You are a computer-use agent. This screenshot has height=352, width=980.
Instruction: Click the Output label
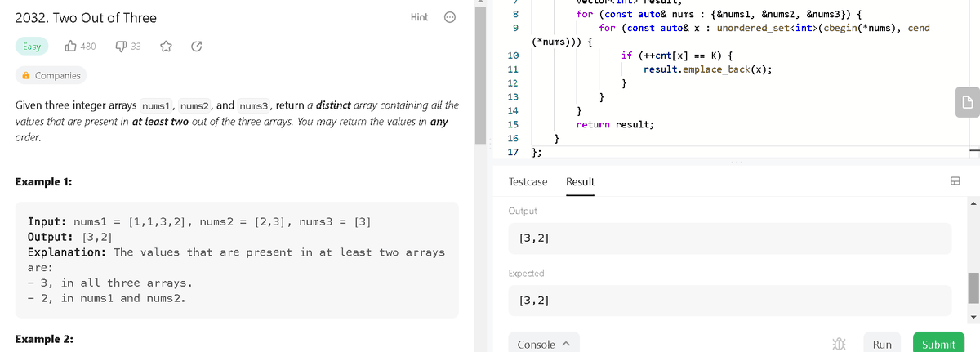click(523, 211)
